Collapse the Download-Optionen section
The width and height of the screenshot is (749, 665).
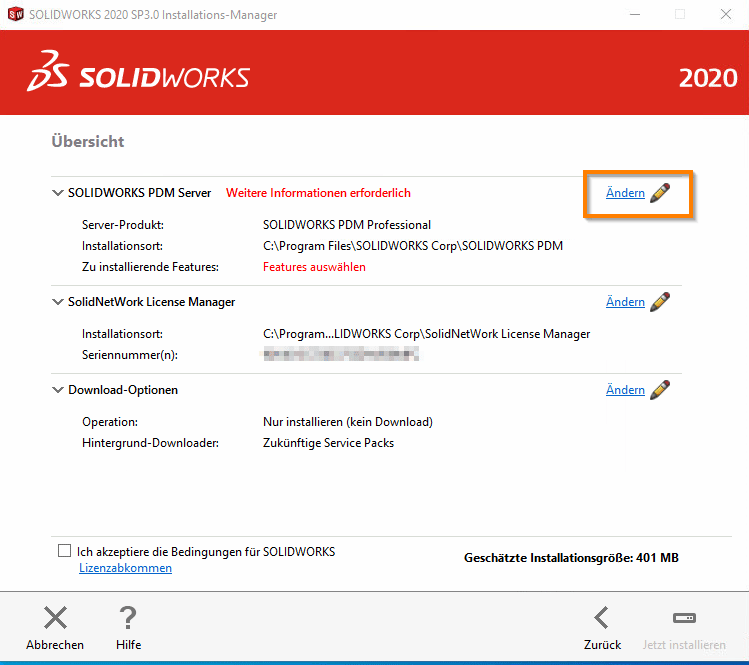coord(58,390)
